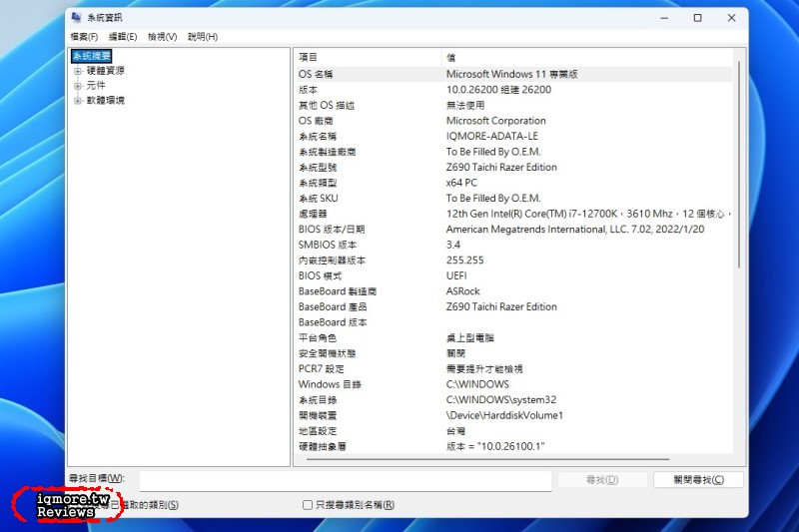This screenshot has width=799, height=532.
Task: Focus the 尋找目標(W) search field
Action: click(x=346, y=480)
